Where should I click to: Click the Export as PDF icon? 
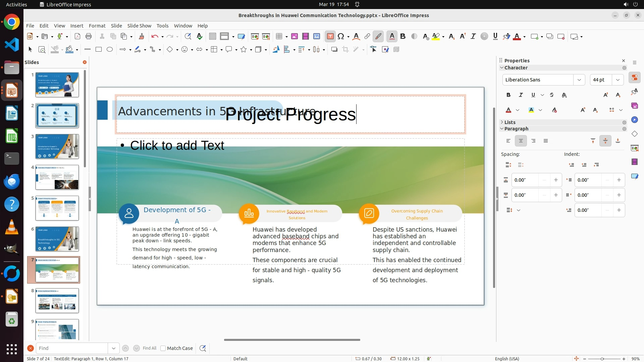pos(77,37)
